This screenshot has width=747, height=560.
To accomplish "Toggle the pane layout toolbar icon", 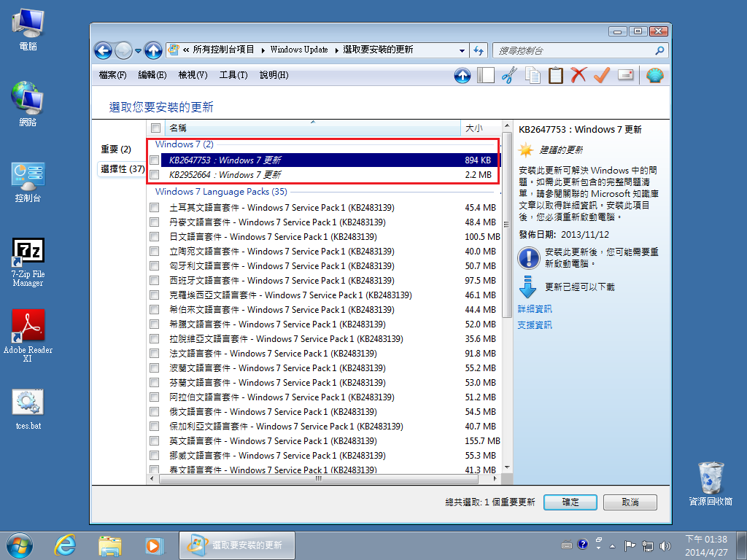I will (485, 75).
